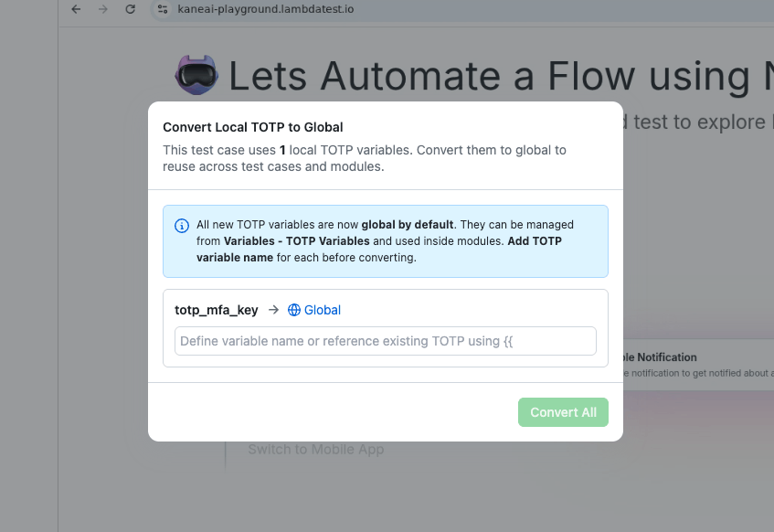Image resolution: width=774 pixels, height=532 pixels.
Task: Click the browser back navigation arrow
Action: 76,9
